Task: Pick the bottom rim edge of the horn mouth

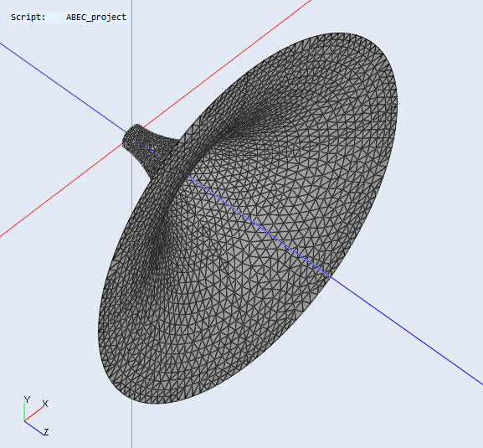Action: coord(154,403)
